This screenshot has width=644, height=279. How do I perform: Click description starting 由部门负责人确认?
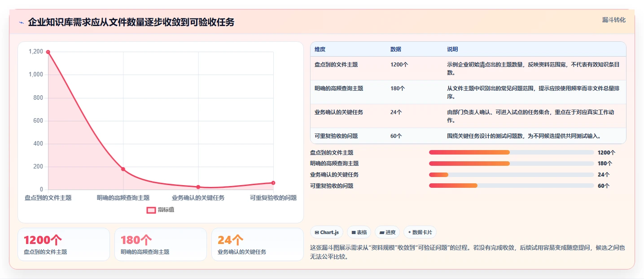(531, 116)
